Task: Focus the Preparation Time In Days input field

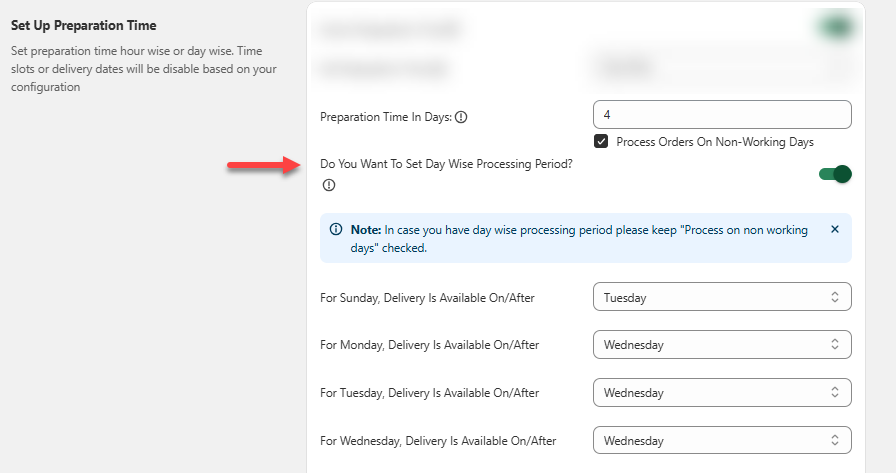Action: coord(721,115)
